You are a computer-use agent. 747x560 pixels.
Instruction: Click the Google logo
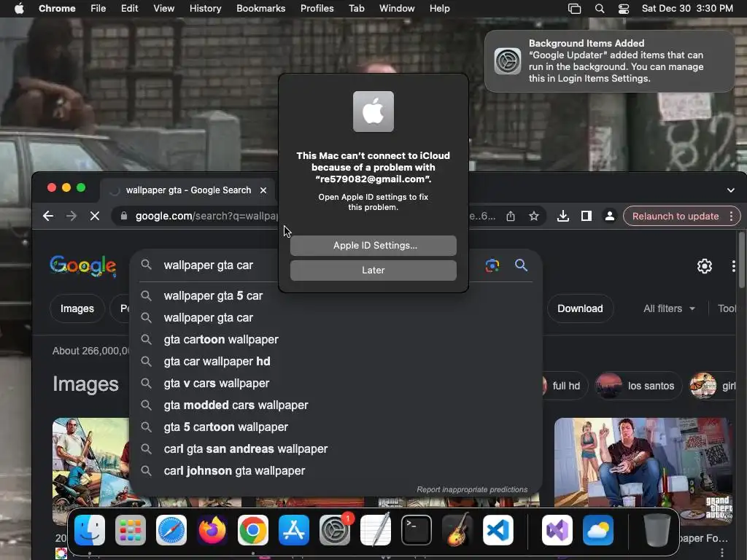click(83, 265)
